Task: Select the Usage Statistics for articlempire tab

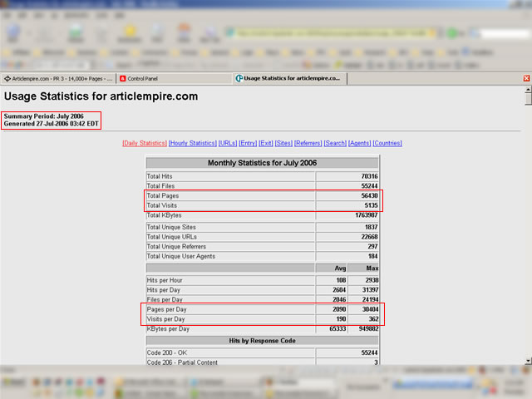Action: coord(289,78)
